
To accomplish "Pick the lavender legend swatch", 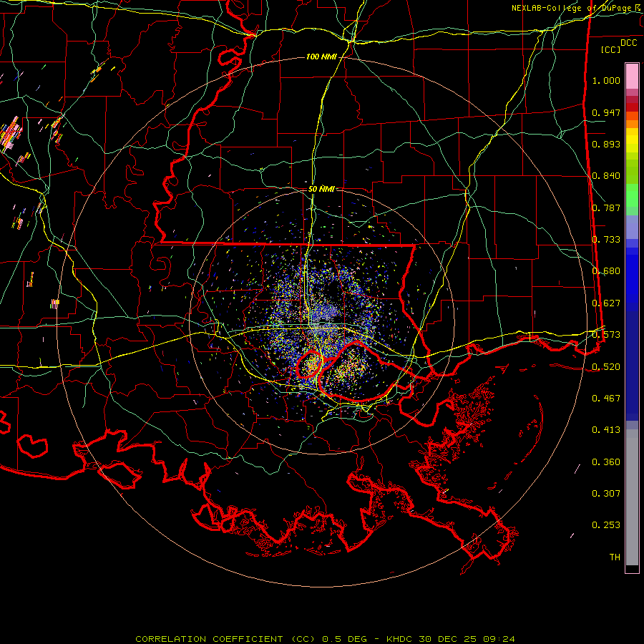I will click(x=632, y=227).
